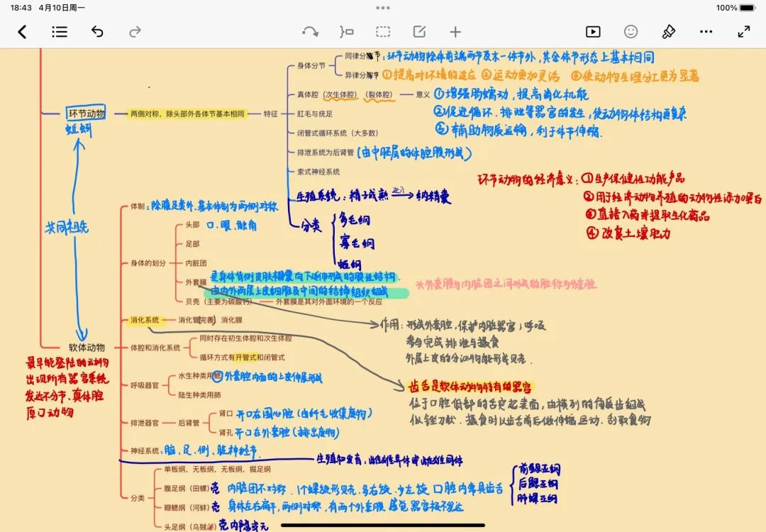The width and height of the screenshot is (766, 532).
Task: Select the relationship arrow tool
Action: pos(310,32)
